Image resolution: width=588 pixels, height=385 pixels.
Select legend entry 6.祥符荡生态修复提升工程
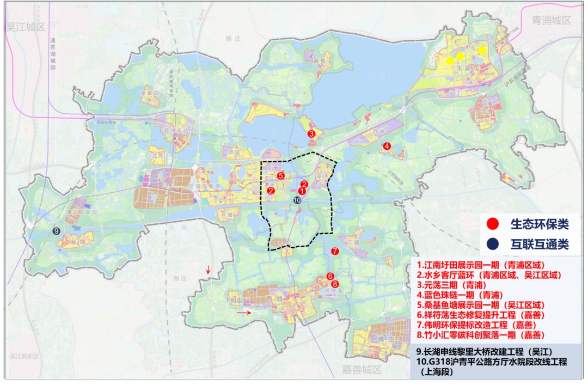(481, 315)
